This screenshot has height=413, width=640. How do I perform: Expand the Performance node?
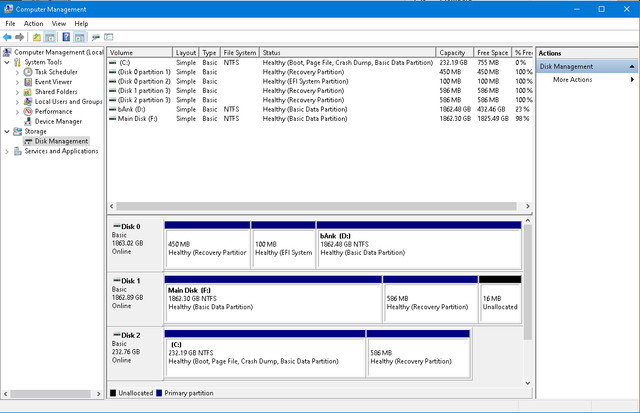(17, 111)
